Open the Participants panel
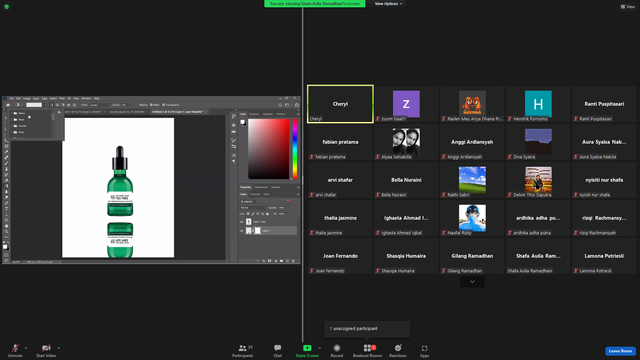This screenshot has height=360, width=640. click(243, 350)
